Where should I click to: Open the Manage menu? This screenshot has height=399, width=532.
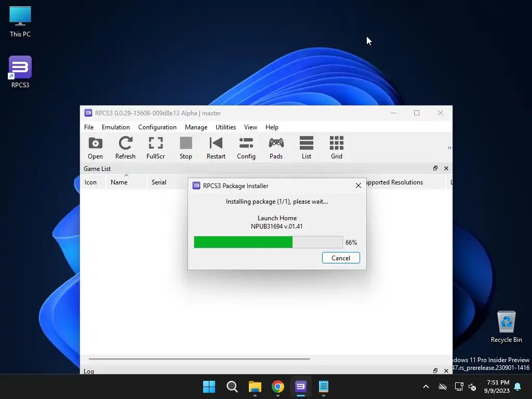pyautogui.click(x=196, y=127)
